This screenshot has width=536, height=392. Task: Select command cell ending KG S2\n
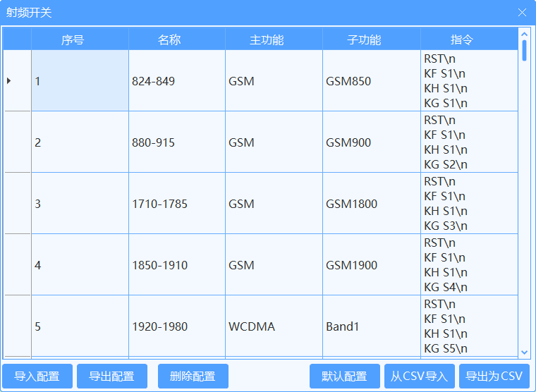pos(469,142)
